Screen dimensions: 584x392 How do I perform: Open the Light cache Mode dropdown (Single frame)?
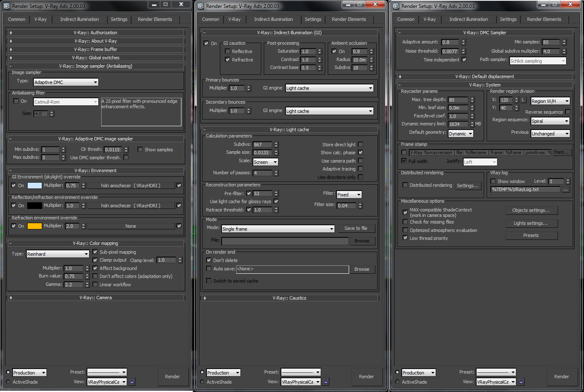coord(278,229)
